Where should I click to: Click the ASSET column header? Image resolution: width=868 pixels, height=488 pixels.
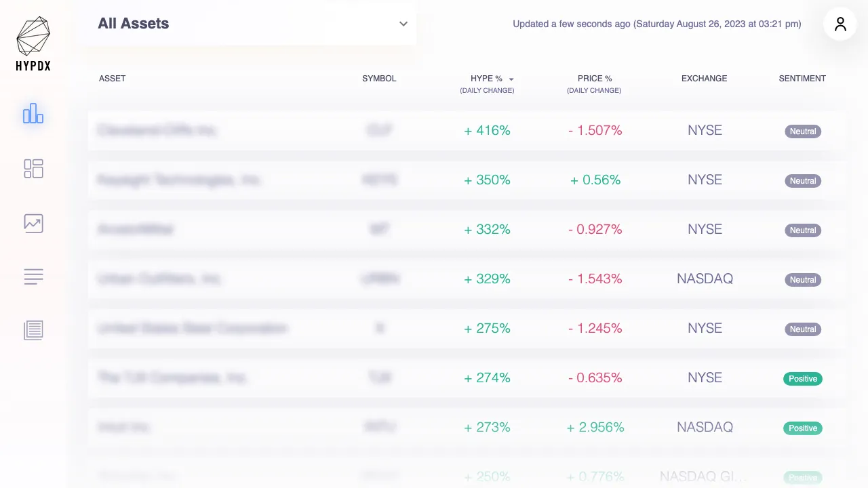pyautogui.click(x=113, y=79)
